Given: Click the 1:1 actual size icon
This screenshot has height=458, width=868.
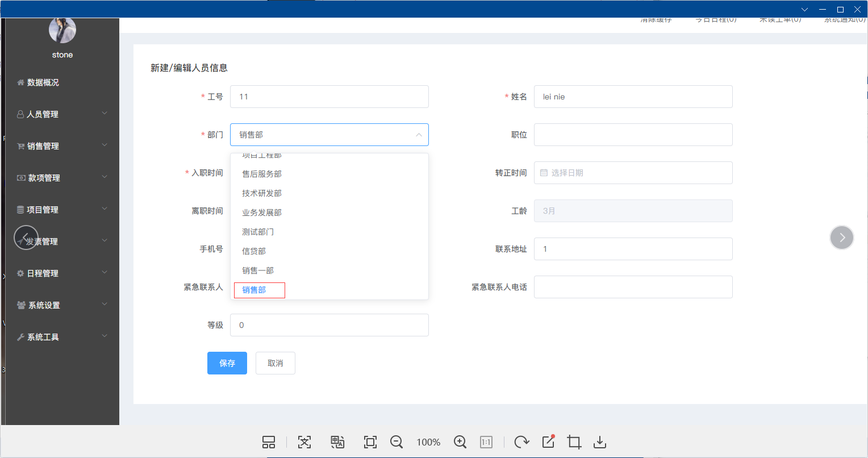Looking at the screenshot, I should pos(486,442).
